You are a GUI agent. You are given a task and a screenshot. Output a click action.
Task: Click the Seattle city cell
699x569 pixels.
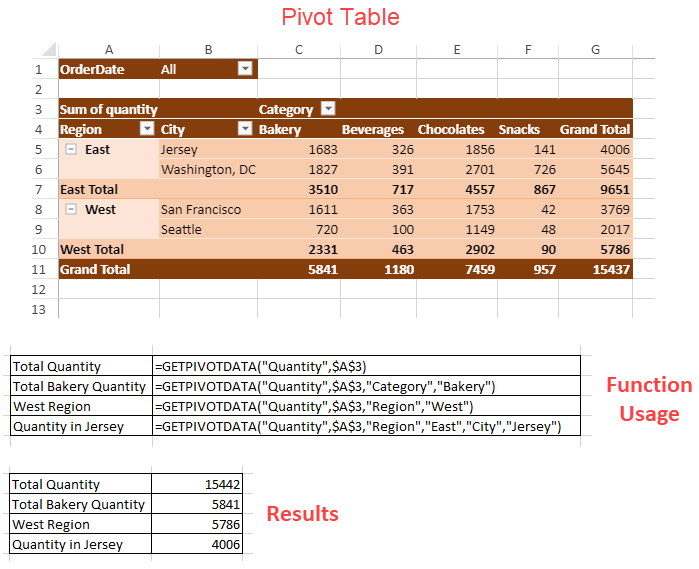tap(208, 229)
